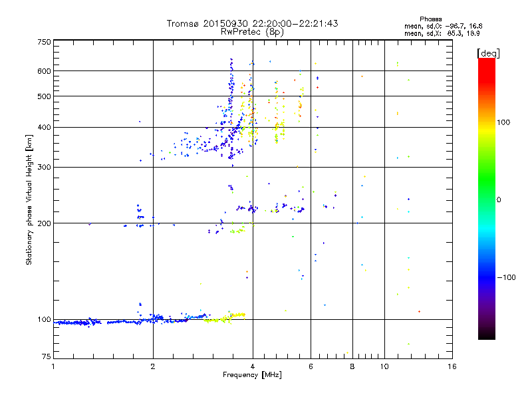Click the yellow E-layer trace near 100 km
The image size is (532, 399).
click(x=224, y=318)
